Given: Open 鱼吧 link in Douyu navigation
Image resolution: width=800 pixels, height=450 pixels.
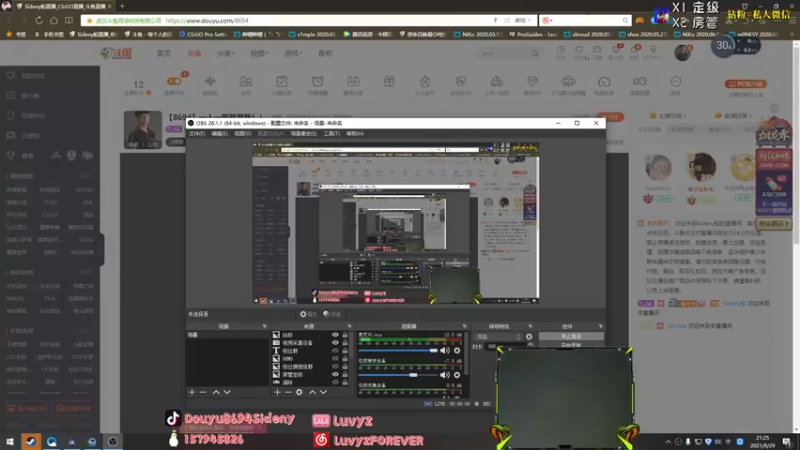Looking at the screenshot, I should tap(325, 53).
